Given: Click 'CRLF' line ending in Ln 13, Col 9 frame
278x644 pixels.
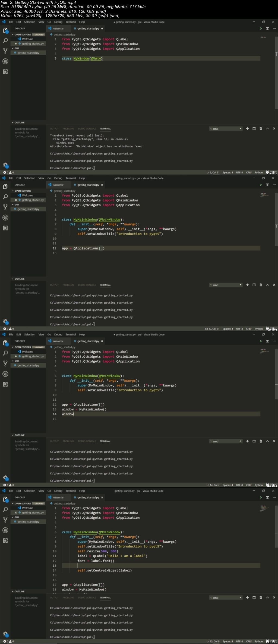Looking at the screenshot, I should click(249, 642).
